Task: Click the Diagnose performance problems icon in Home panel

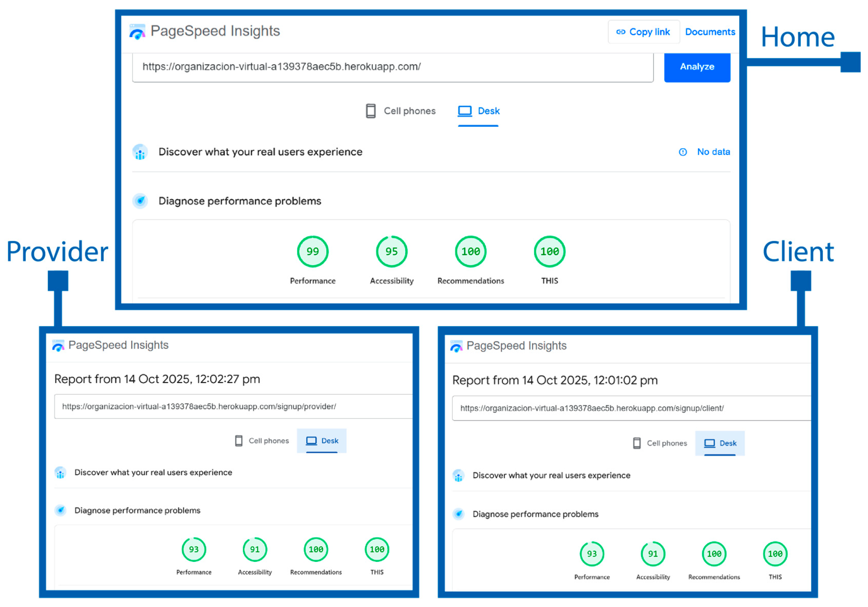Action: pos(140,201)
